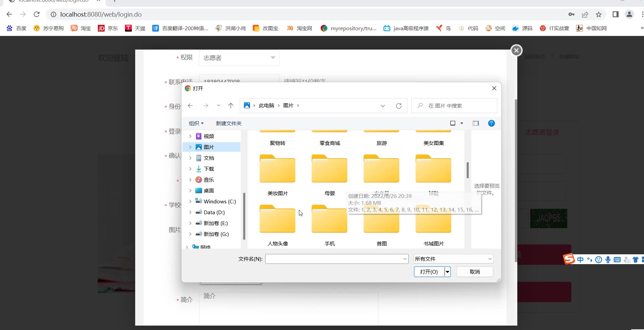Viewport: 644px width, 330px height.
Task: Toggle Sogou Chinese/English input mode
Action: tap(580, 260)
